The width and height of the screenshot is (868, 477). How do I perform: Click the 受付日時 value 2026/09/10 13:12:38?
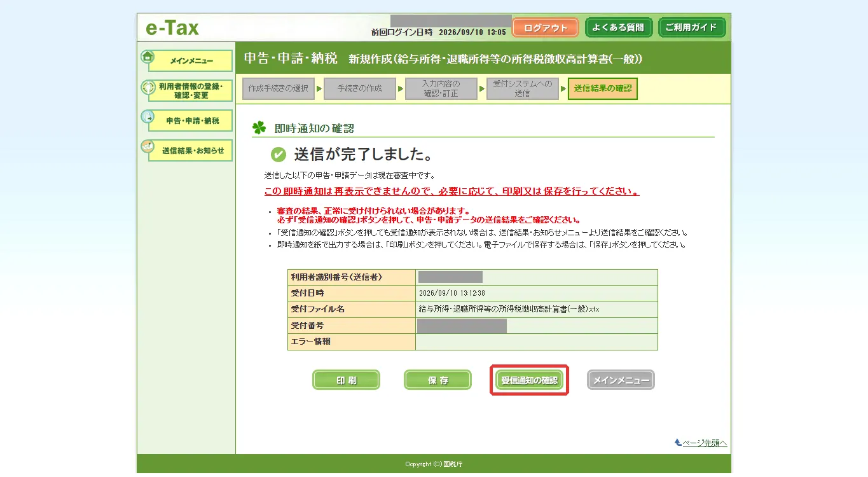click(452, 293)
